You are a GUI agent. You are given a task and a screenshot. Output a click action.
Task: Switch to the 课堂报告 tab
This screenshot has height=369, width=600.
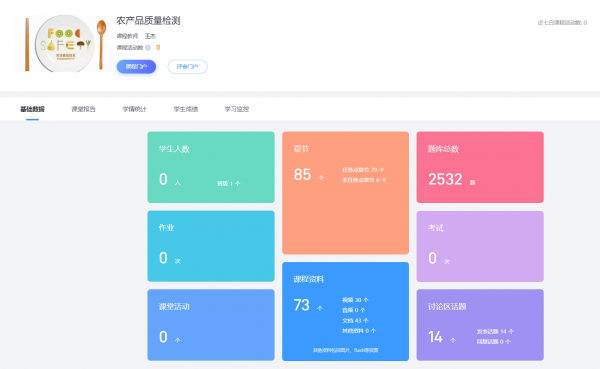[83, 109]
